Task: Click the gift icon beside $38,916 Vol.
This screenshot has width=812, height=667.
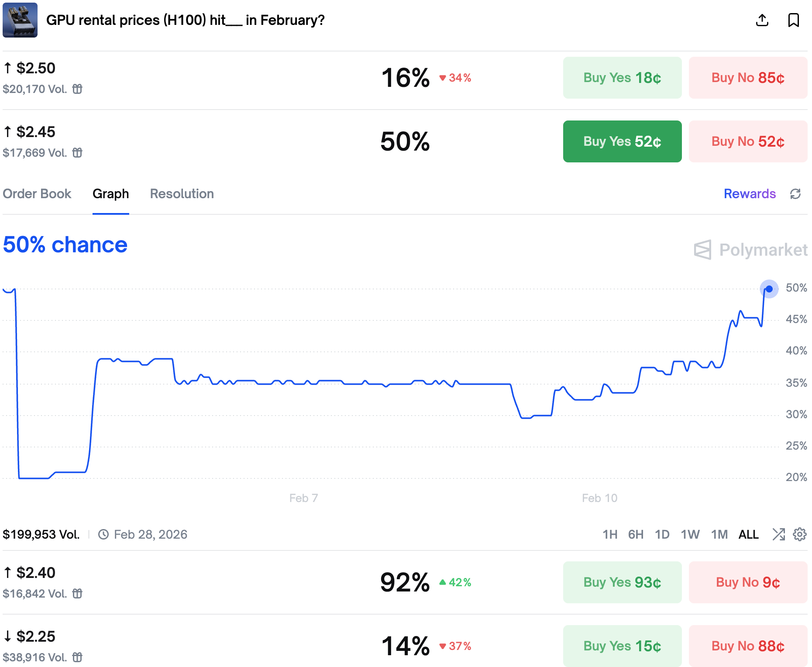Action: coord(77,657)
